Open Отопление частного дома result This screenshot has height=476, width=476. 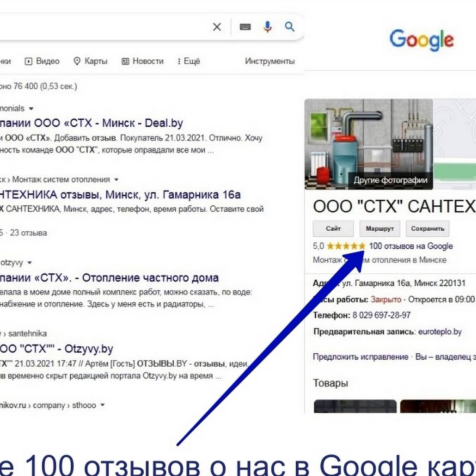[109, 278]
